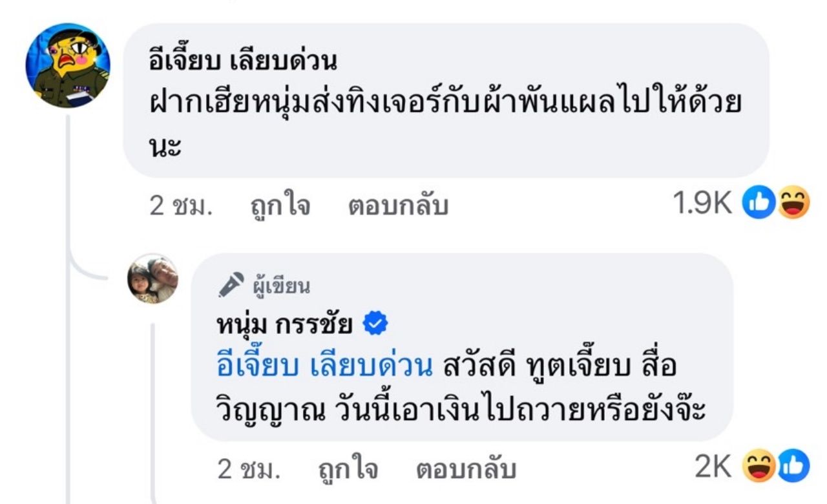This screenshot has height=504, width=827.
Task: Open the reply author's profile photo
Action: pyautogui.click(x=152, y=280)
